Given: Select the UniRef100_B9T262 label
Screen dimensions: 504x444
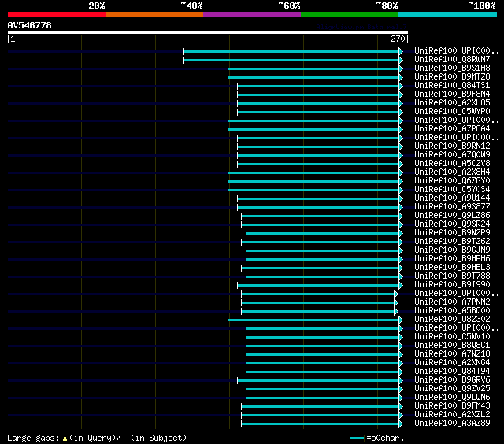Looking at the screenshot, I should tap(452, 242).
